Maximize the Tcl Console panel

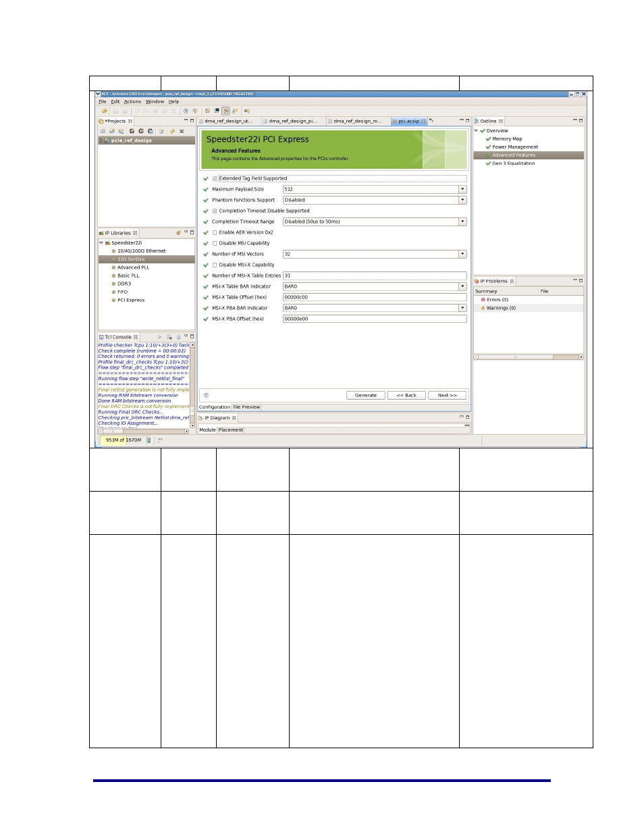(192, 336)
